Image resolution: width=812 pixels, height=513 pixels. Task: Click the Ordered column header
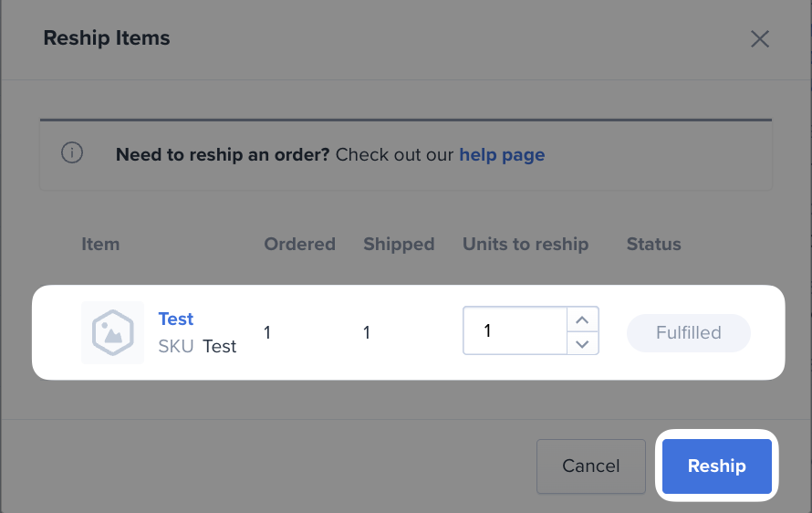tap(300, 244)
